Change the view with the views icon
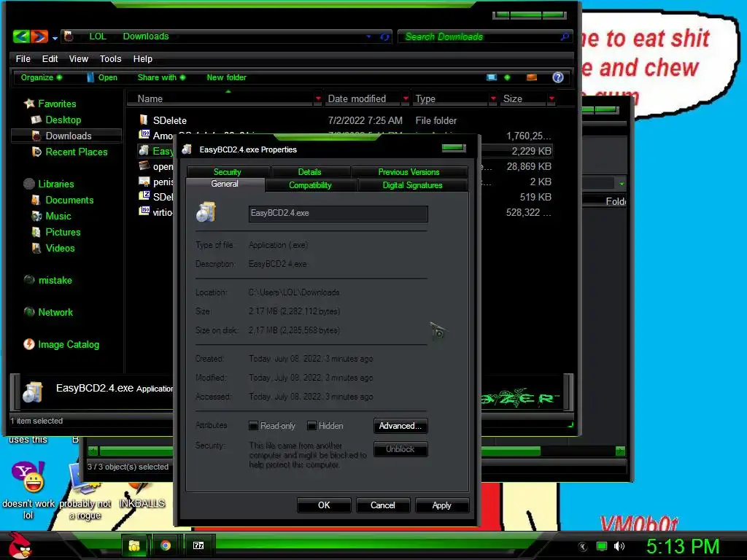The height and width of the screenshot is (560, 747). click(492, 77)
